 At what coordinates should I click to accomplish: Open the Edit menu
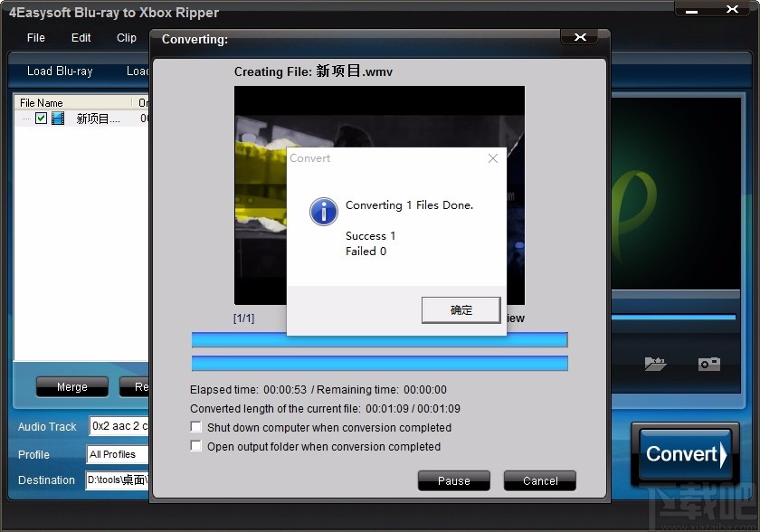click(x=80, y=38)
